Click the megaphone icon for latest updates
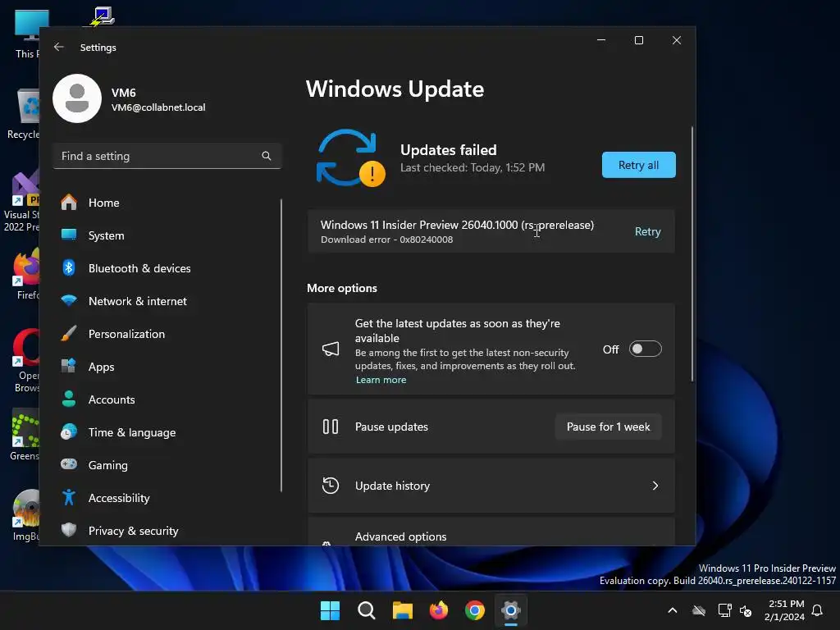 (331, 349)
